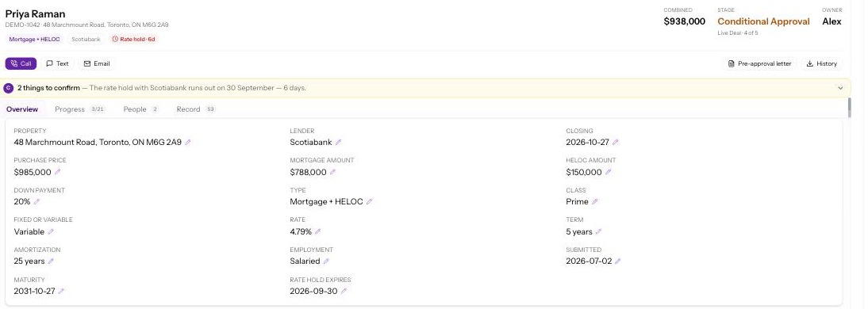
Task: Edit the Maturity date pencil icon
Action: point(61,291)
